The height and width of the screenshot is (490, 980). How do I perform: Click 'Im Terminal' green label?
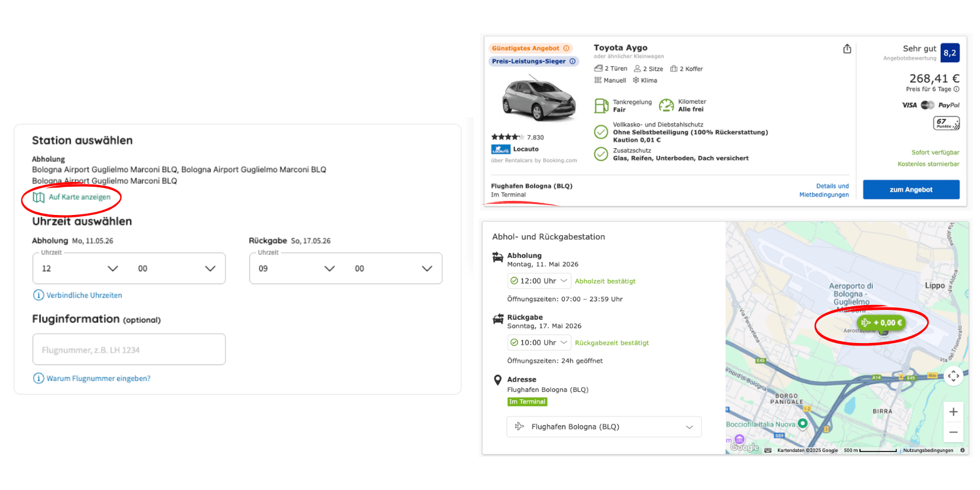click(x=527, y=402)
